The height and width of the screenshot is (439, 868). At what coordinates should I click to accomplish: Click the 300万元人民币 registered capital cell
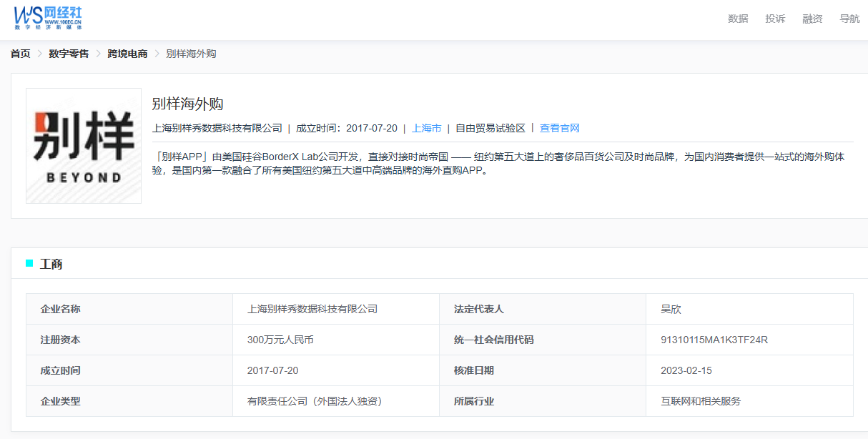(280, 340)
